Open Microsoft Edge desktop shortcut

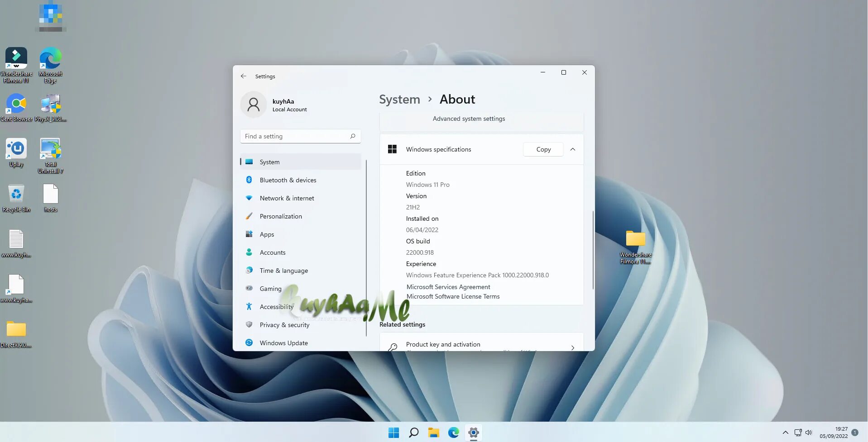click(50, 65)
